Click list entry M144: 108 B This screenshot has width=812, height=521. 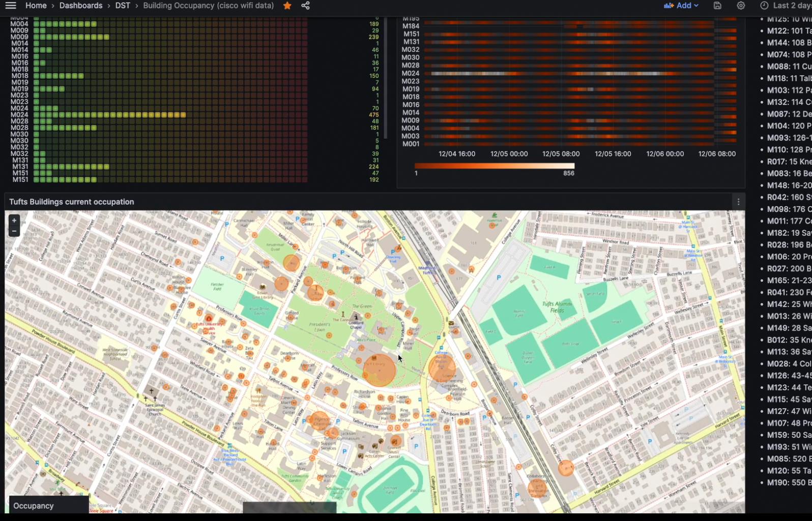(789, 43)
